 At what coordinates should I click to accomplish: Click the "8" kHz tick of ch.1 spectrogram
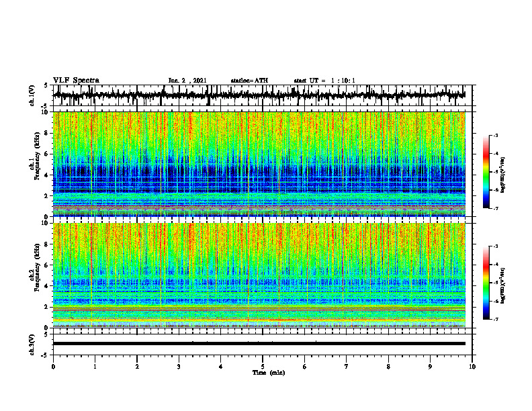47,133
